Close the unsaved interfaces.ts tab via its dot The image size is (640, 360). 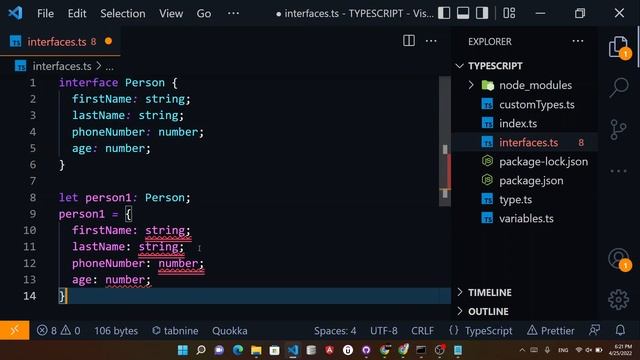[x=108, y=41]
